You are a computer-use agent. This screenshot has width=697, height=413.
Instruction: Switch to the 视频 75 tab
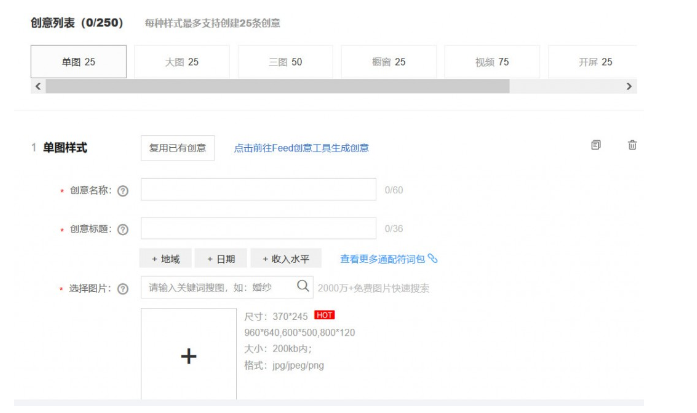pyautogui.click(x=492, y=62)
